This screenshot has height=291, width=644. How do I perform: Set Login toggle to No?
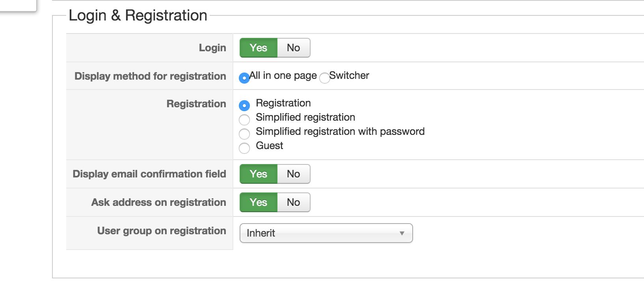pyautogui.click(x=293, y=48)
